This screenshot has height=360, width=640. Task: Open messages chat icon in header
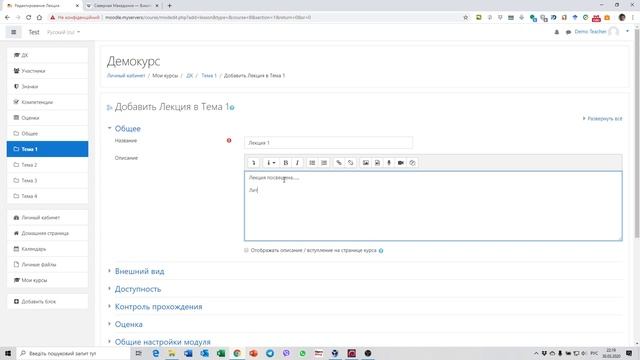coord(568,32)
